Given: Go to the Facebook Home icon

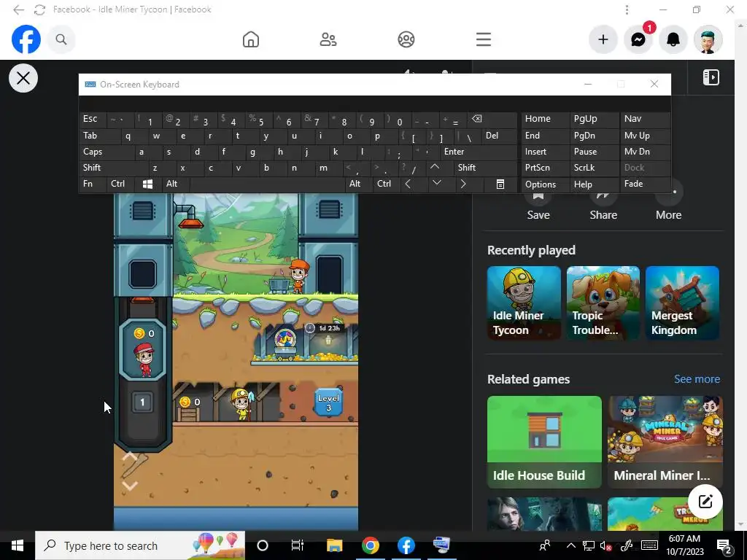Looking at the screenshot, I should click(251, 39).
